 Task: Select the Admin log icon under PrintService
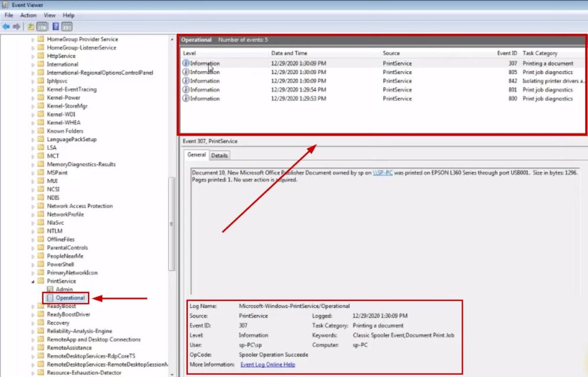[50, 289]
